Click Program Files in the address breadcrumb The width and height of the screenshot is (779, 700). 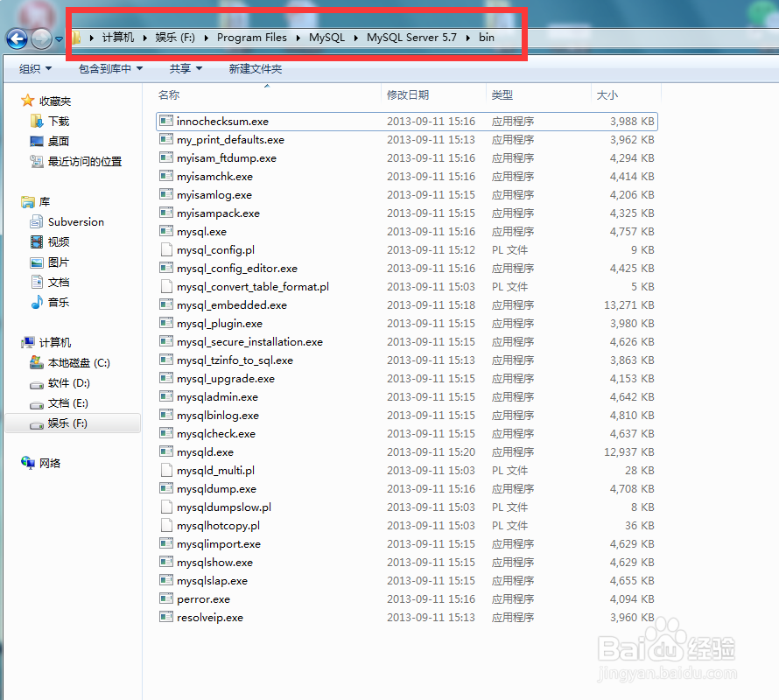(252, 38)
